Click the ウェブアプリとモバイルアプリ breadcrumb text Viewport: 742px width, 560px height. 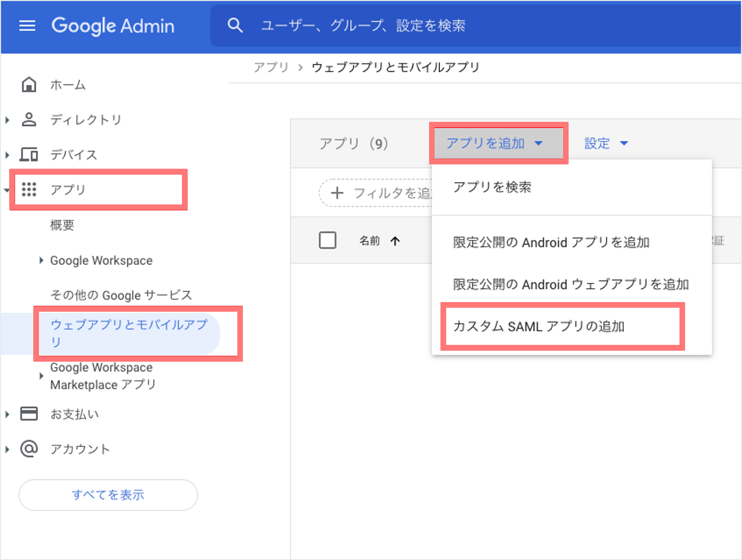click(396, 67)
